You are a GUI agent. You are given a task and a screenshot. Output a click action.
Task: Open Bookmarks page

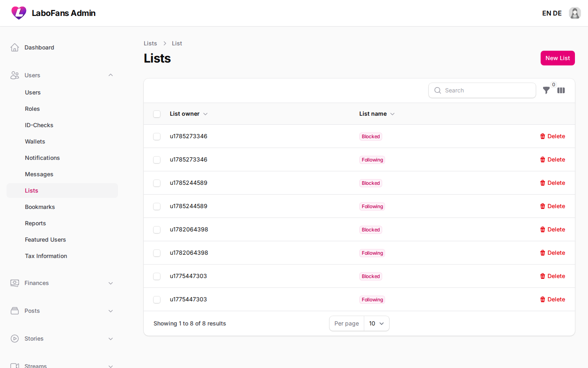62,207
